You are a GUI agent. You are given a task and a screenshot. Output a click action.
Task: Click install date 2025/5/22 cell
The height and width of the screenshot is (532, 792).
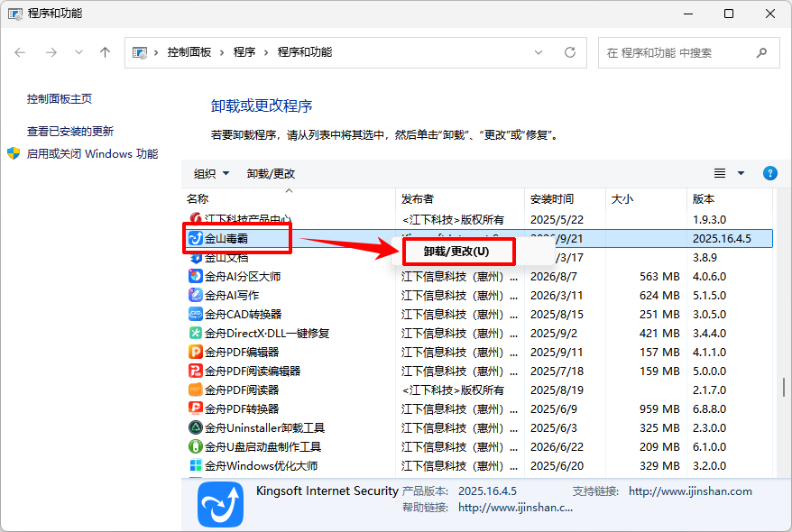click(557, 220)
